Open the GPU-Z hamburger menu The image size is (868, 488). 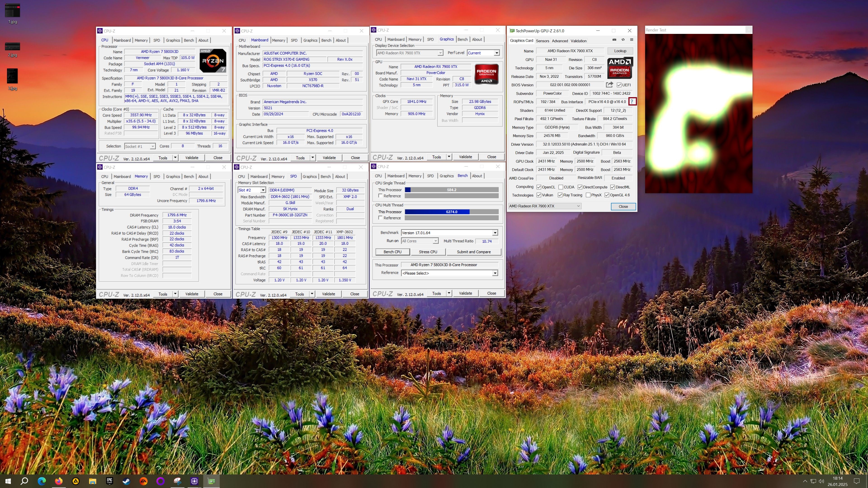tap(632, 40)
